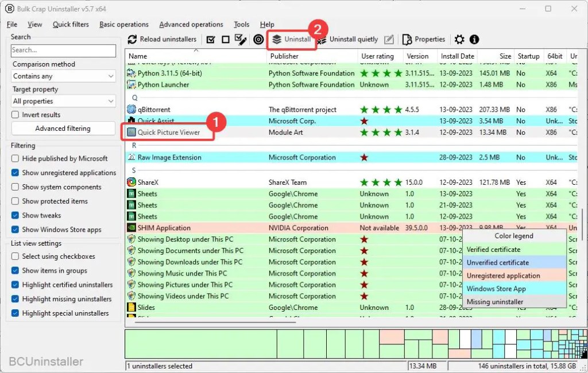Uncheck Show Windows Store apps
This screenshot has width=588, height=373.
pyautogui.click(x=15, y=230)
